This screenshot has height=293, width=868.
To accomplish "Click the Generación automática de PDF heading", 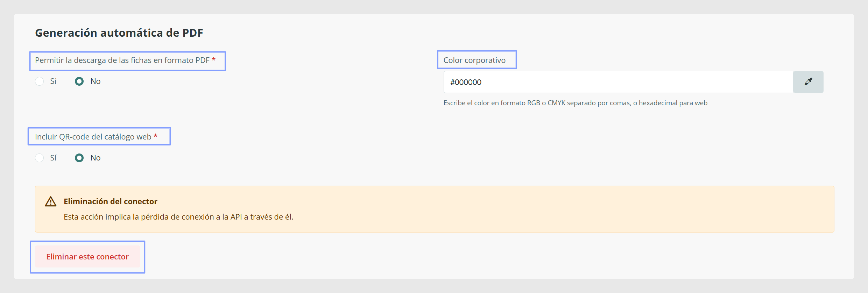I will (119, 33).
